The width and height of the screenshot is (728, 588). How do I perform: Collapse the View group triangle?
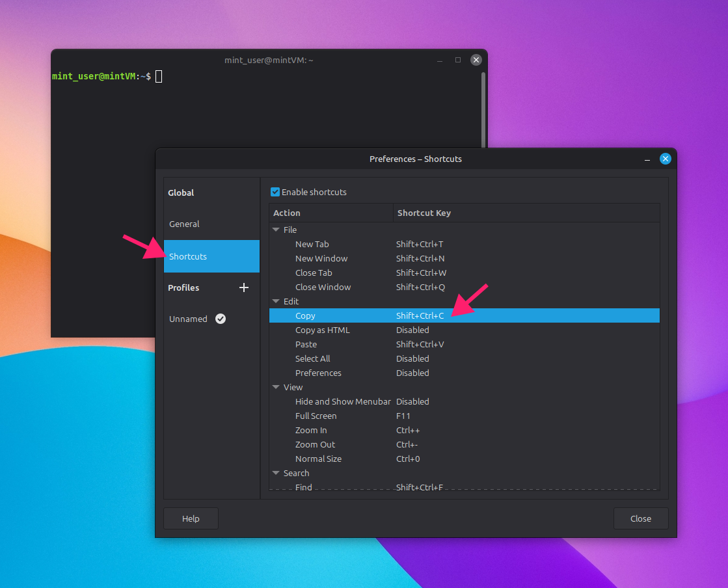coord(276,387)
